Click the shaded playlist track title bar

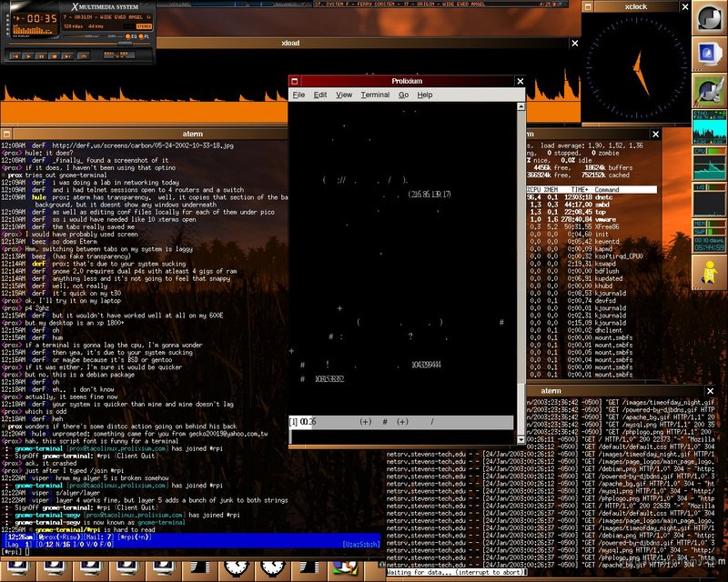[440, 4]
